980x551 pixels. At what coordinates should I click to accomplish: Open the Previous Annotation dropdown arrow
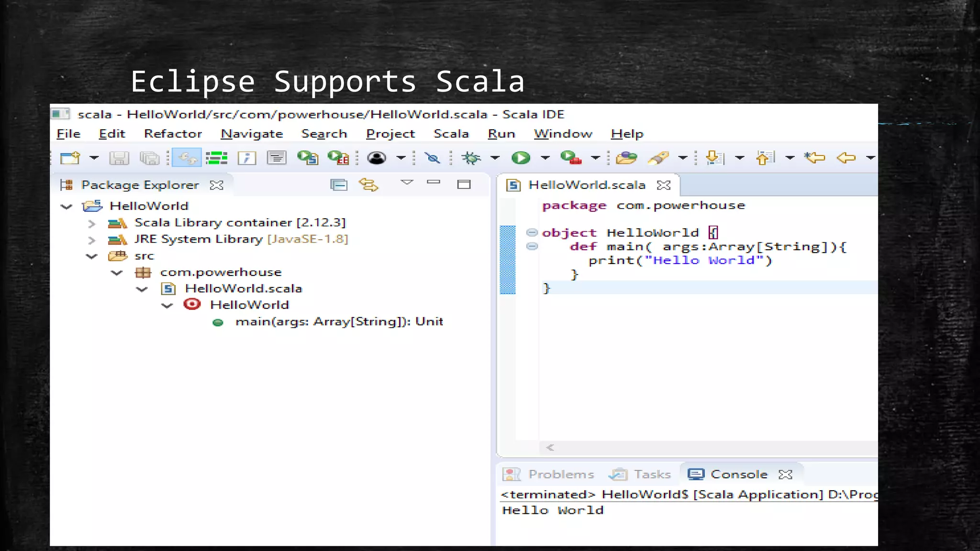point(790,157)
